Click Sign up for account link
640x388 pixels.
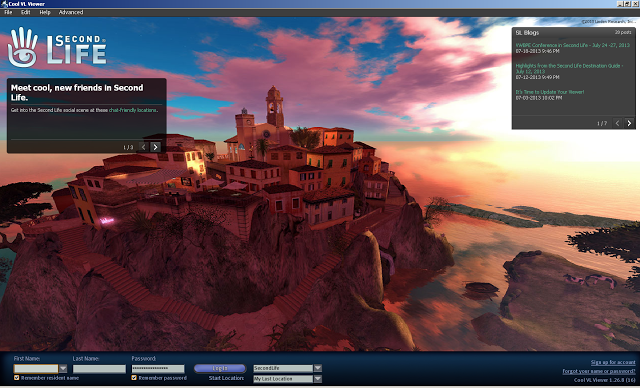click(x=613, y=362)
